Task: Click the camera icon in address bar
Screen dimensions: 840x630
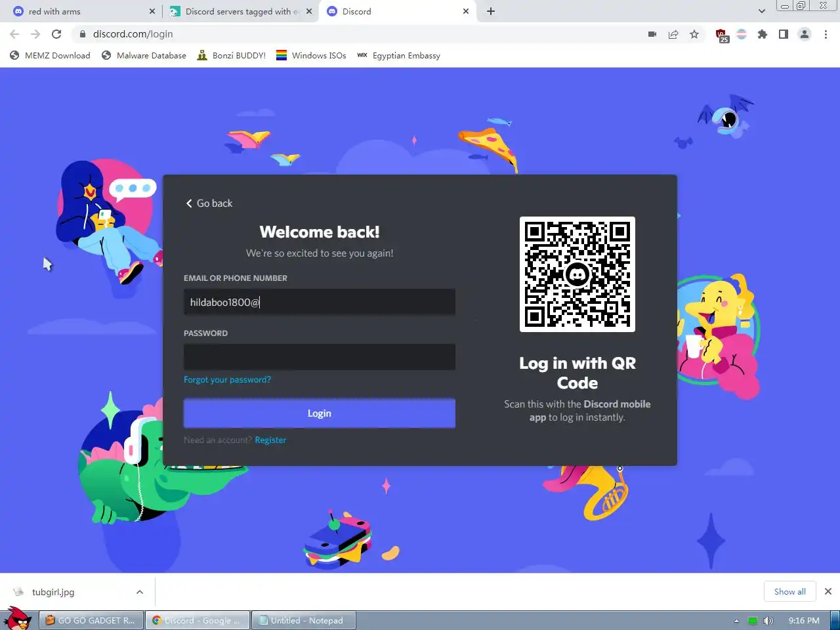Action: pyautogui.click(x=652, y=34)
